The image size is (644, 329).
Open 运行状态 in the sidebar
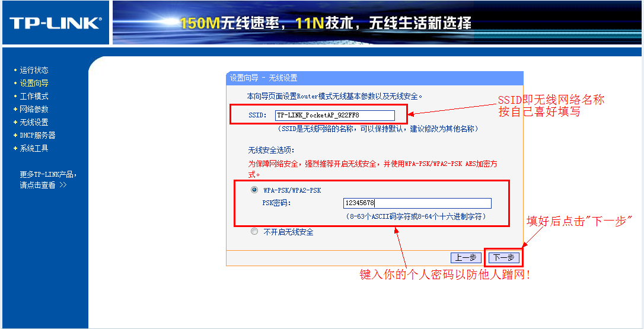coord(34,70)
